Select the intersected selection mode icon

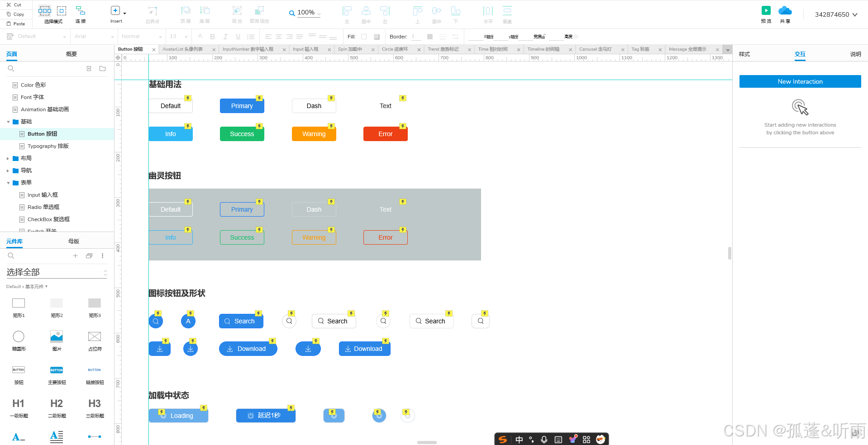(45, 10)
